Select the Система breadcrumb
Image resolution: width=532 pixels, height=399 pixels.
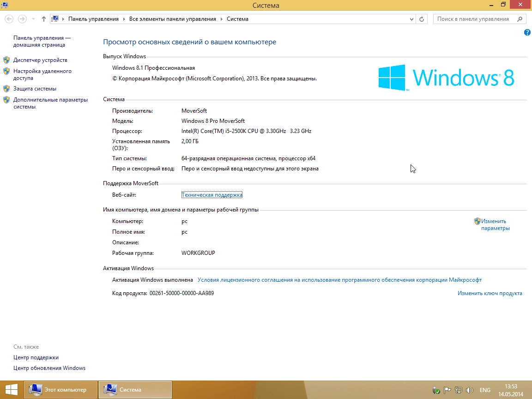pyautogui.click(x=237, y=19)
